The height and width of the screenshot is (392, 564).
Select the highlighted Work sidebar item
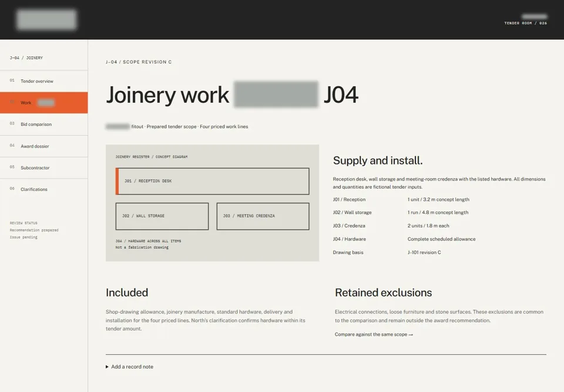point(44,103)
